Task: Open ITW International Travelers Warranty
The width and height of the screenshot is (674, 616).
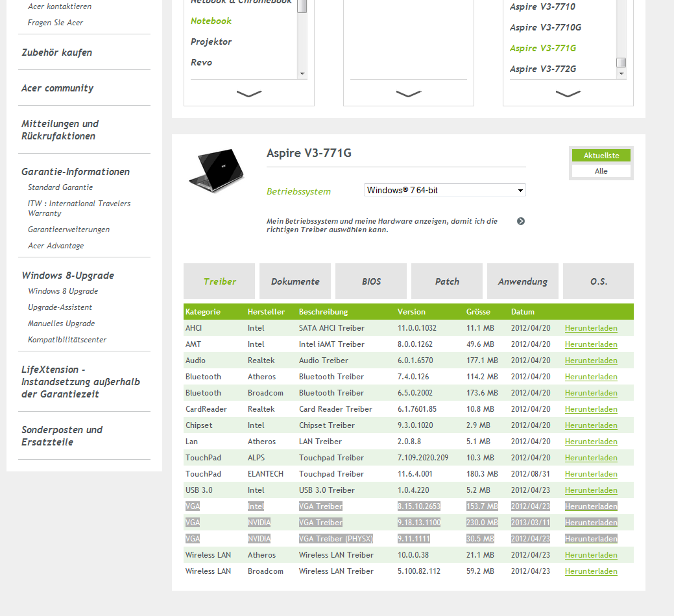Action: 79,208
